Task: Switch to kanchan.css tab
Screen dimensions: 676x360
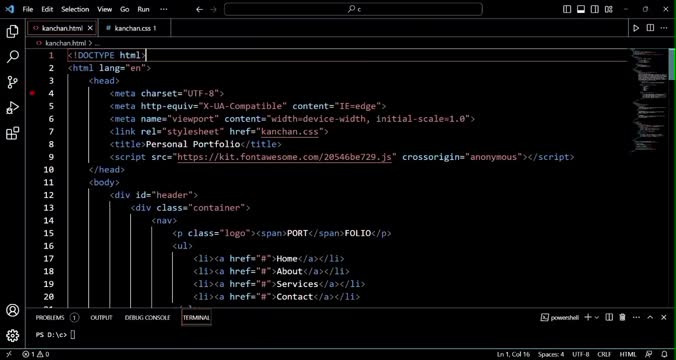Action: [135, 28]
